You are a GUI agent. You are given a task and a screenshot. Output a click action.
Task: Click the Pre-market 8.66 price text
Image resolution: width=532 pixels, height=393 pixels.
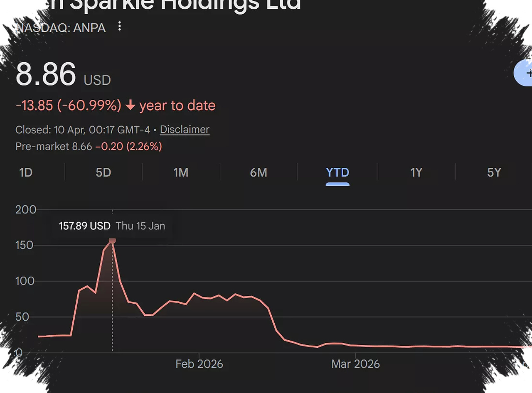coord(54,146)
